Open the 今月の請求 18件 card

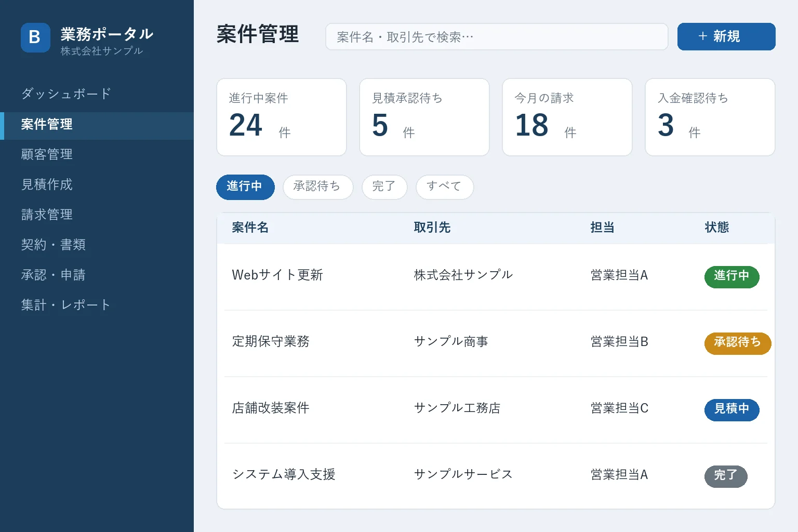[567, 117]
